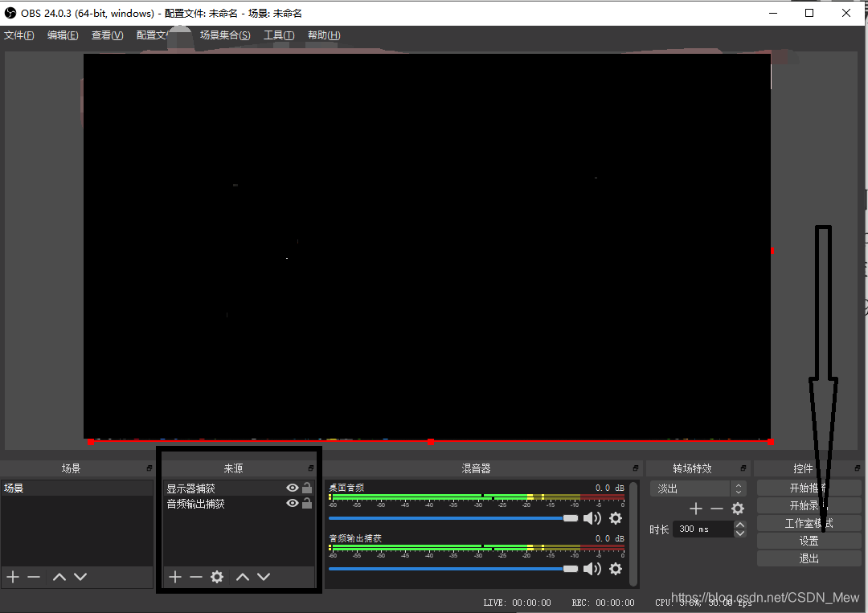Move the selected source down
868x613 pixels.
[x=264, y=577]
